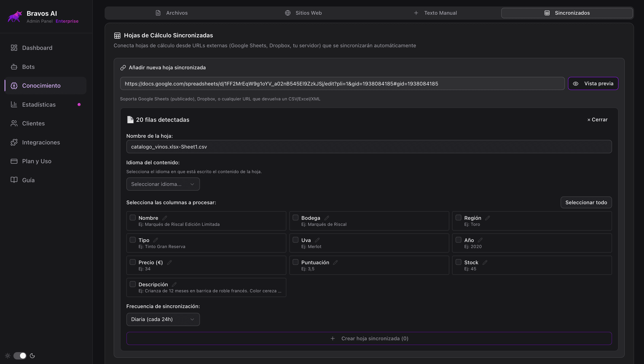Image resolution: width=644 pixels, height=364 pixels.
Task: Check the Uva column checkbox
Action: point(295,240)
